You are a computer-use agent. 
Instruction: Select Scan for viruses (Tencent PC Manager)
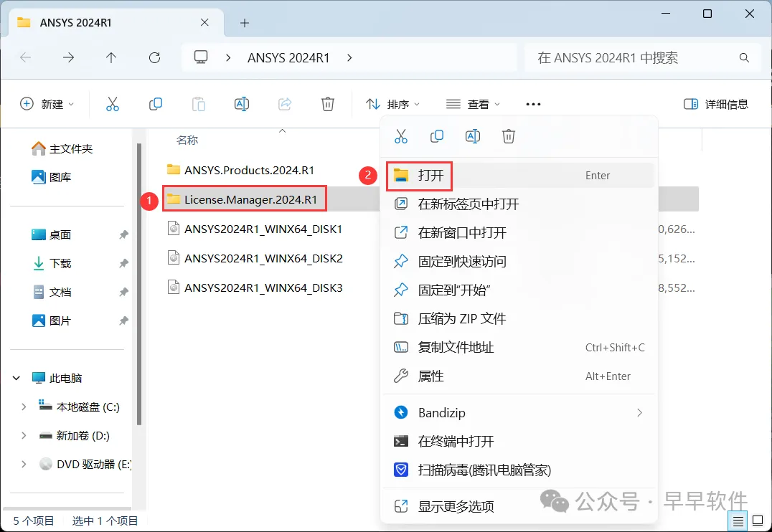point(519,470)
